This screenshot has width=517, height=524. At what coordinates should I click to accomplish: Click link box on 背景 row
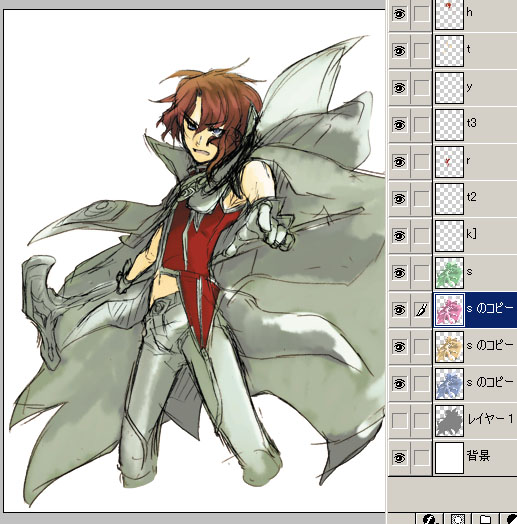click(421, 457)
